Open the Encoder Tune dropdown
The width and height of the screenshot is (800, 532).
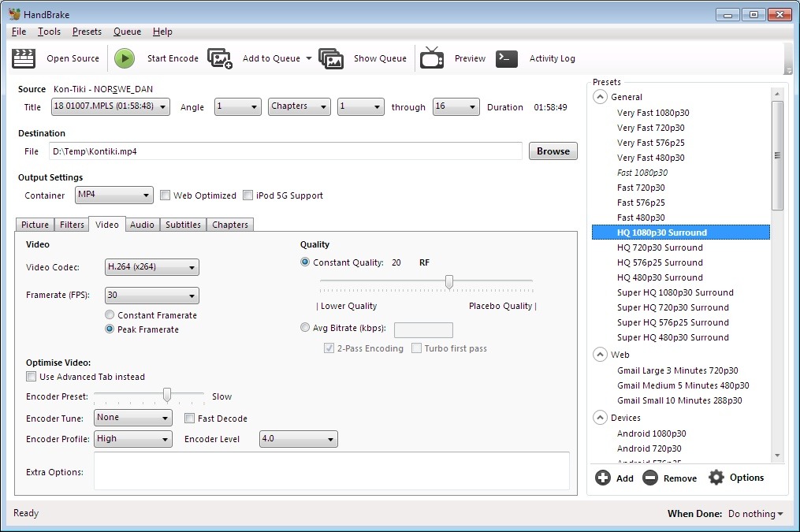(x=132, y=418)
